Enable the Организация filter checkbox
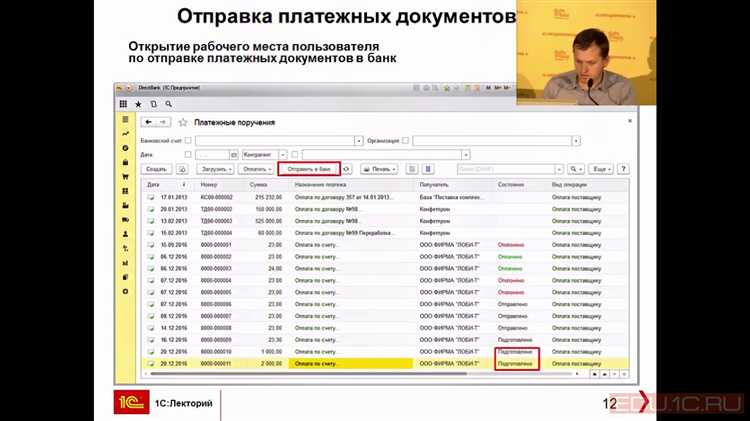 pos(405,141)
